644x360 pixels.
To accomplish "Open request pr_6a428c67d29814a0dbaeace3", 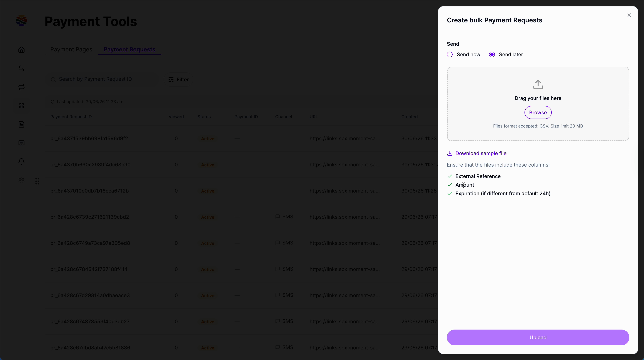I will click(x=90, y=295).
